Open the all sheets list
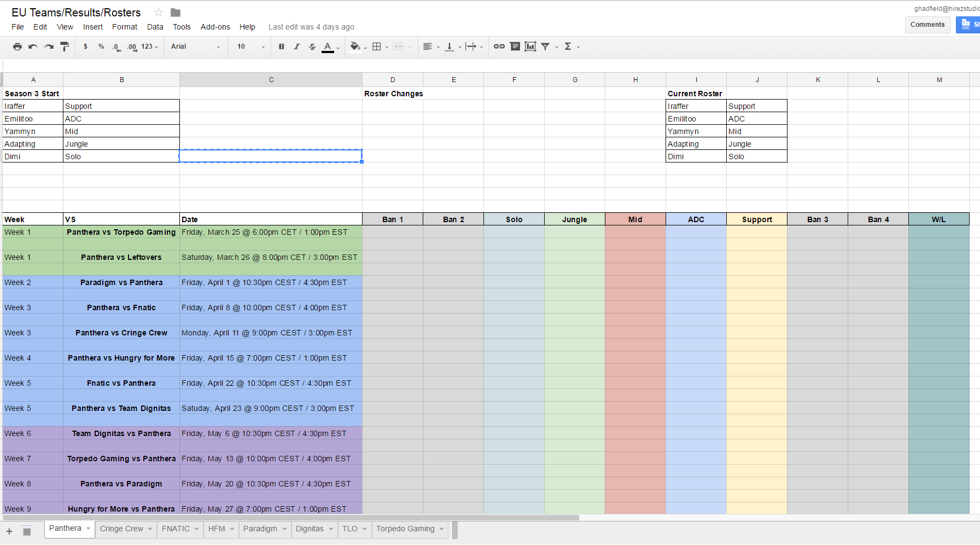Viewport: 980px width, 545px height. pyautogui.click(x=27, y=531)
